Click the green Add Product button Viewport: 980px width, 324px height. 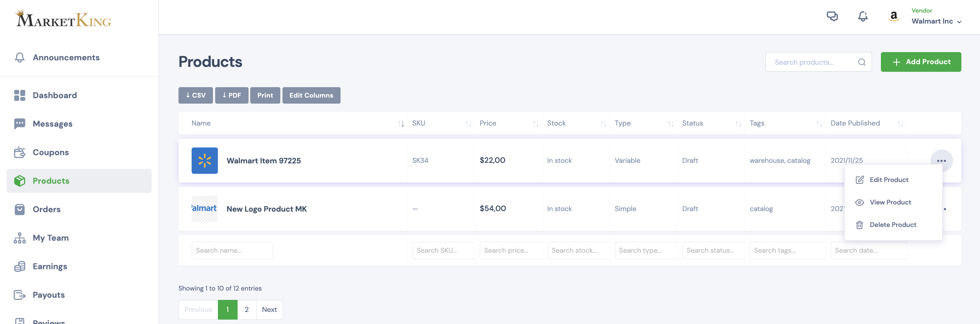pos(921,62)
